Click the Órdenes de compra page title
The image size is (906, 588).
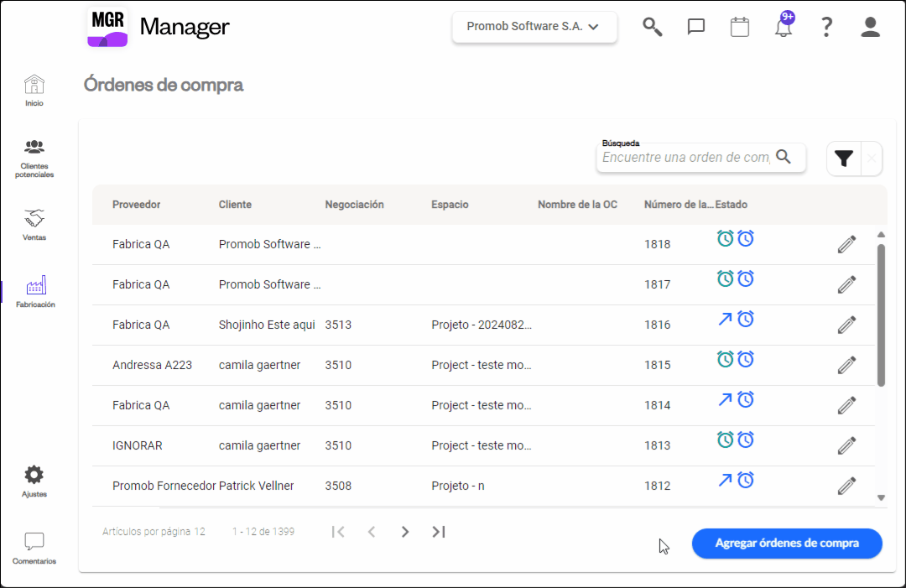164,85
